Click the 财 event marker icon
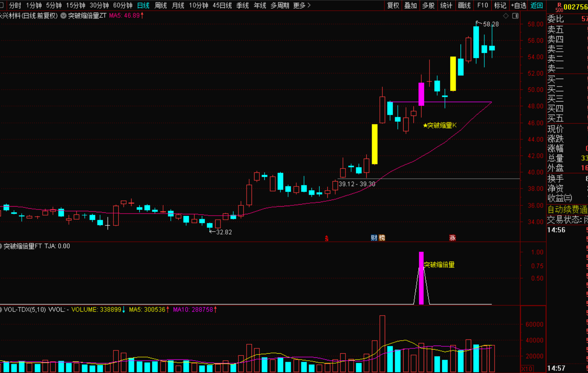The height and width of the screenshot is (373, 588). pyautogui.click(x=374, y=238)
